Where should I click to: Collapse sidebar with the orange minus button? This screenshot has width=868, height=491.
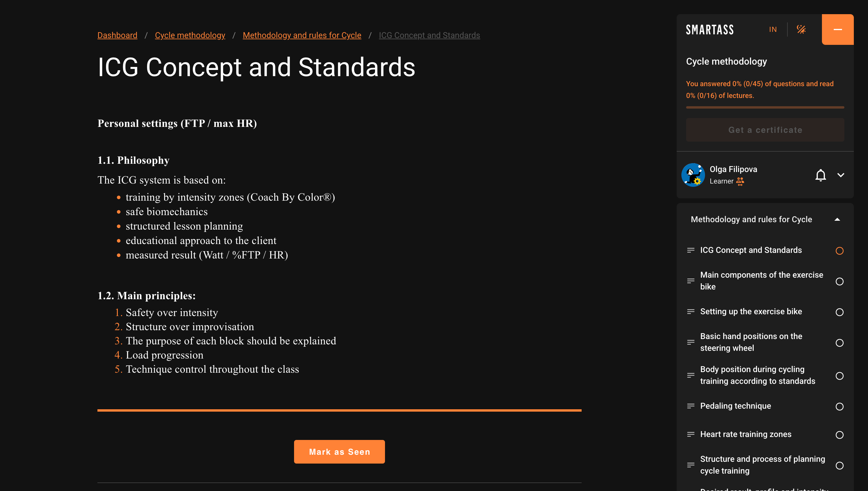(838, 29)
